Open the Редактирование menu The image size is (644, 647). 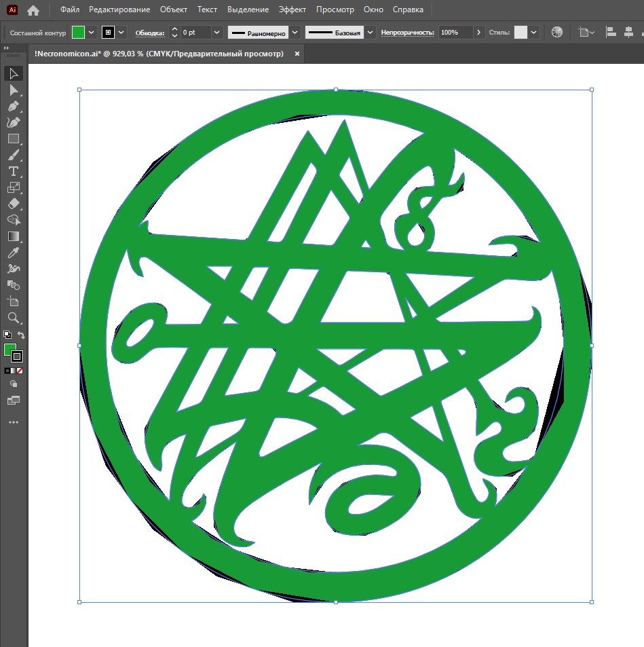119,10
